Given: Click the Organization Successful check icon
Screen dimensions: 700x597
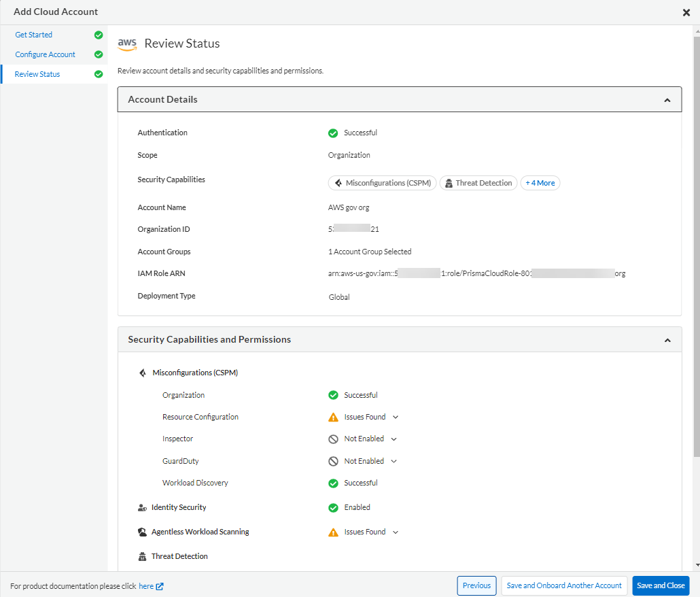Looking at the screenshot, I should click(333, 395).
